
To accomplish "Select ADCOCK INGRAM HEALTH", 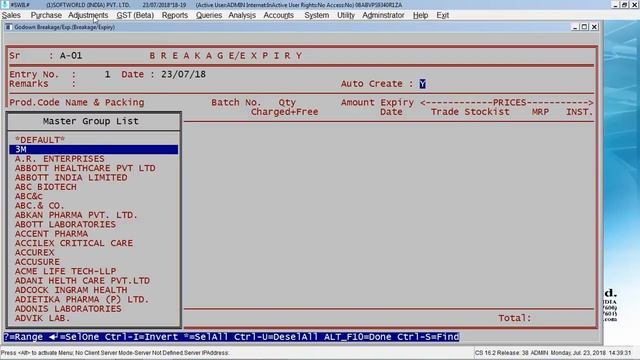I will [x=93, y=290].
